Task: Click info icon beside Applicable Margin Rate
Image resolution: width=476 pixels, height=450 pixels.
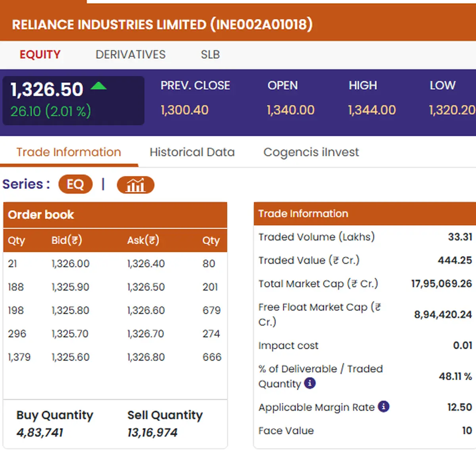Action: coord(384,407)
